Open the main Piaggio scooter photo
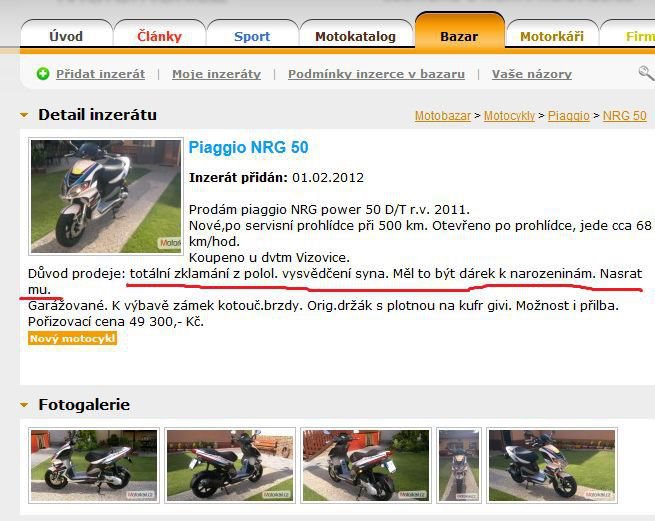The height and width of the screenshot is (521, 655). [x=106, y=196]
